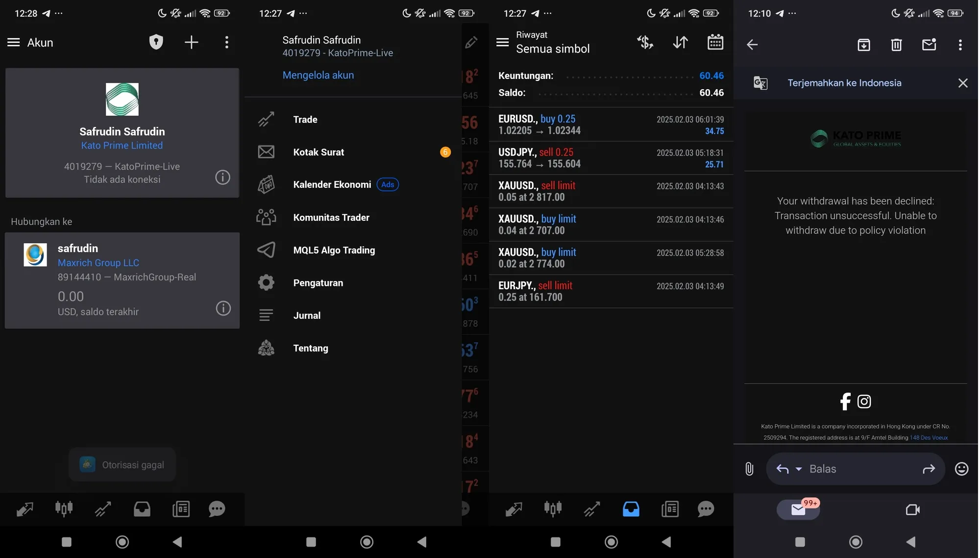This screenshot has height=558, width=980.
Task: Open the quotes tab on the Riwayat screen
Action: tap(514, 509)
